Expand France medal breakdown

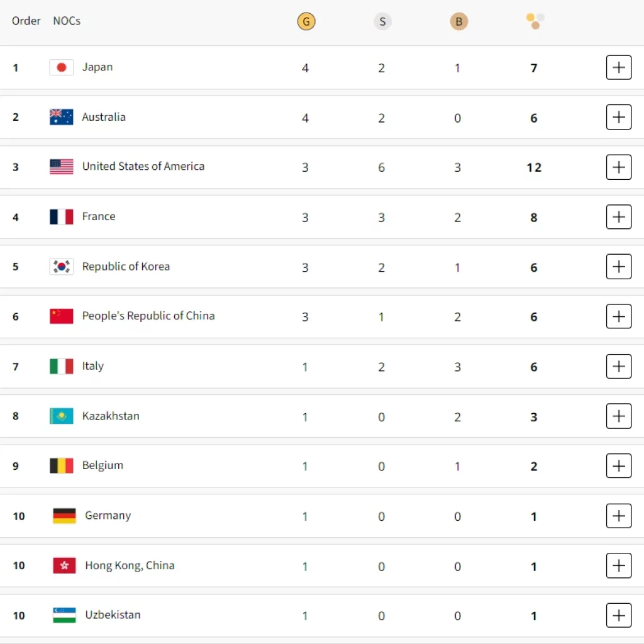coord(618,217)
